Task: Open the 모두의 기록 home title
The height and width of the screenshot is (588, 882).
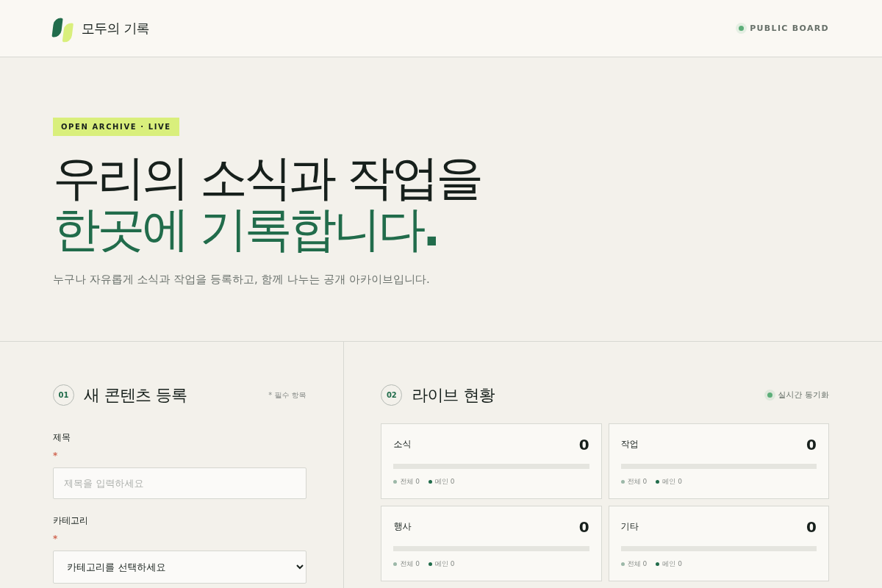Action: pyautogui.click(x=115, y=29)
